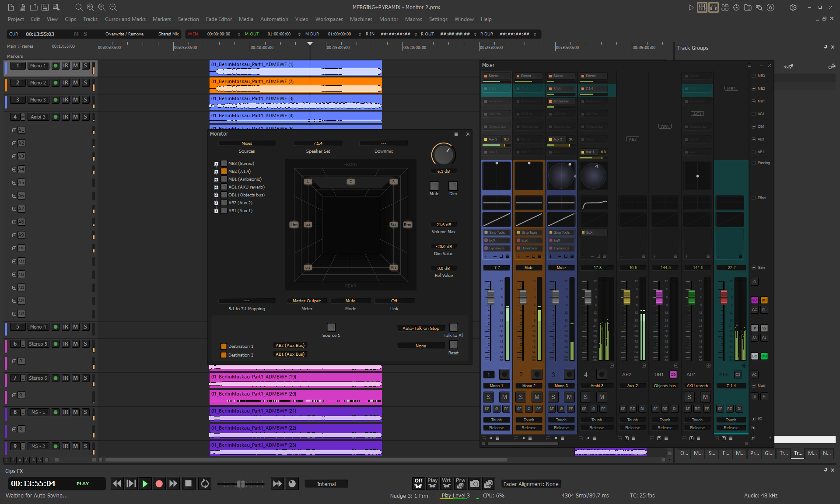Click the stop transport button
The image size is (840, 504).
(189, 483)
